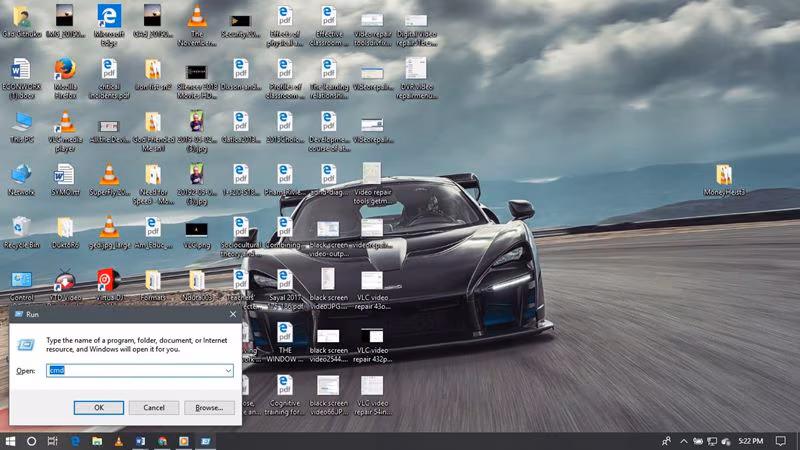Select the Sayal 2017 PDF file
This screenshot has height=450, width=800.
[285, 289]
